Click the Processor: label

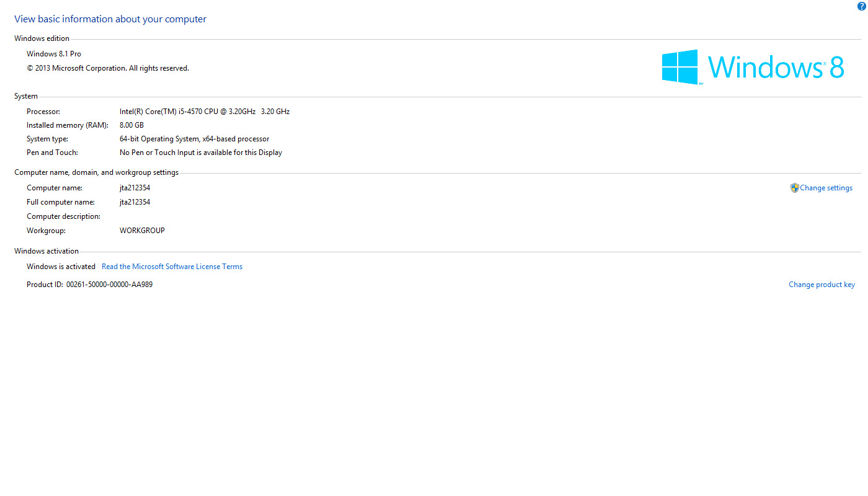coord(43,112)
